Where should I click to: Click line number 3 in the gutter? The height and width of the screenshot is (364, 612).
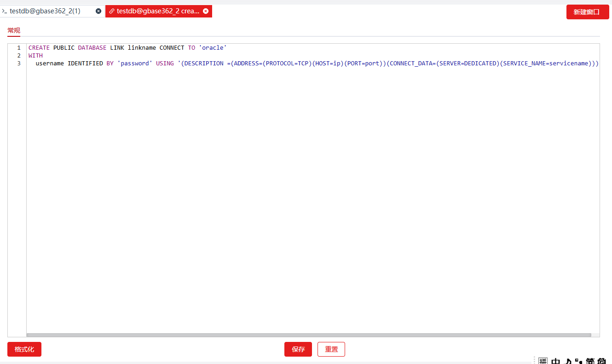pos(19,64)
